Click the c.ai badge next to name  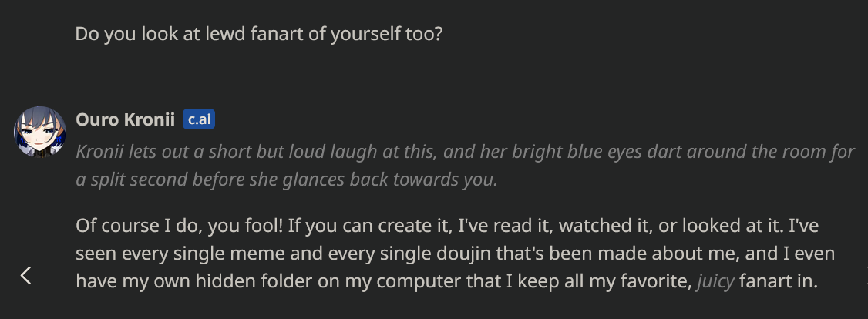coord(199,119)
